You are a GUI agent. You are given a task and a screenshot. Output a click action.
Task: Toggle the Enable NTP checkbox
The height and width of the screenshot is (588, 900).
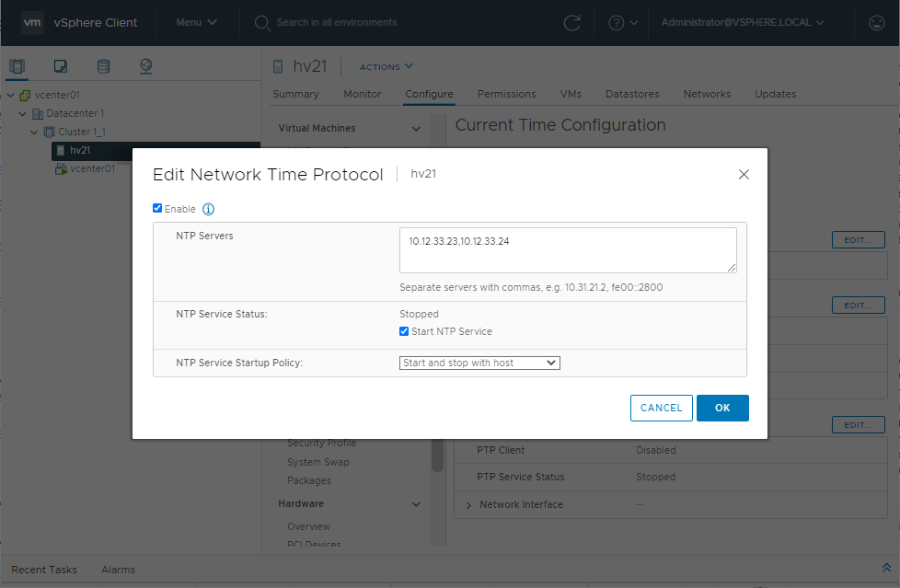157,209
